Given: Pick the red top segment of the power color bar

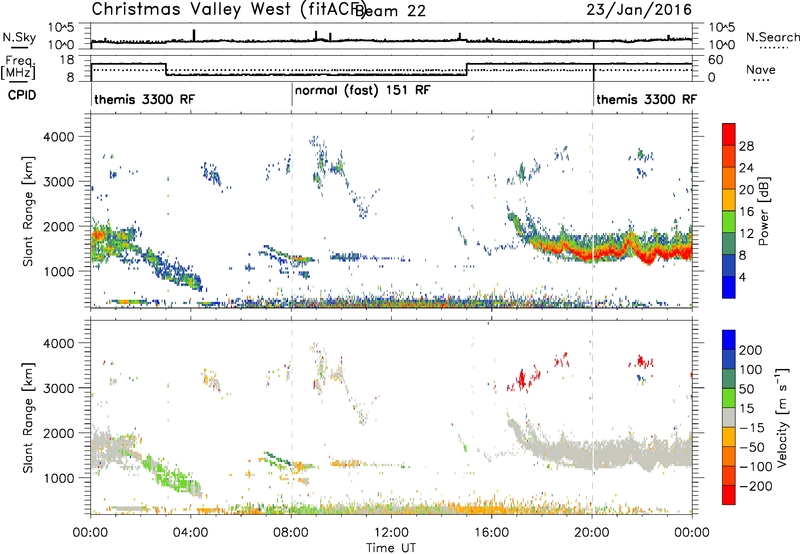Looking at the screenshot, I should tap(729, 134).
